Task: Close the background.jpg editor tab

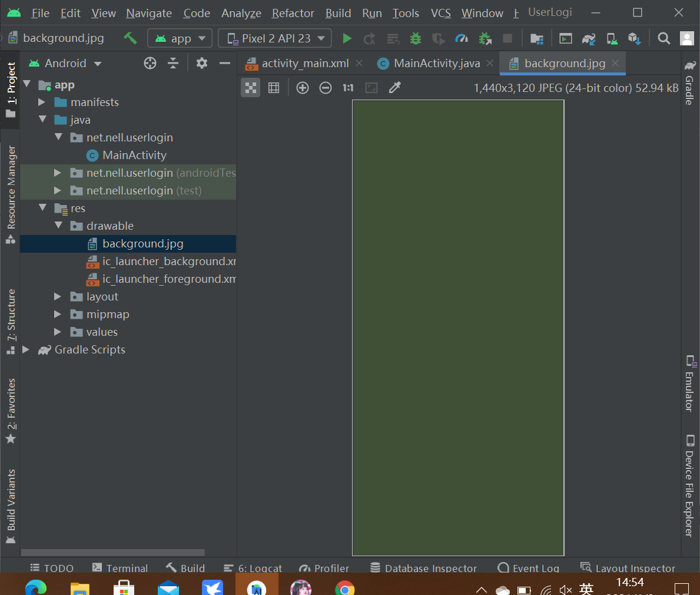Action: [x=615, y=63]
